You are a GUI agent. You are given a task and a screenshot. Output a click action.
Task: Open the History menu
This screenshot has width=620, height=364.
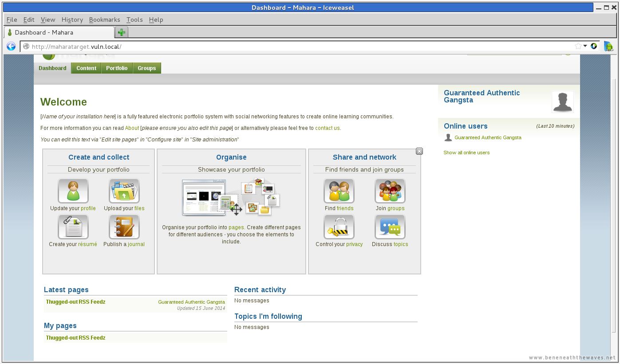[x=72, y=20]
